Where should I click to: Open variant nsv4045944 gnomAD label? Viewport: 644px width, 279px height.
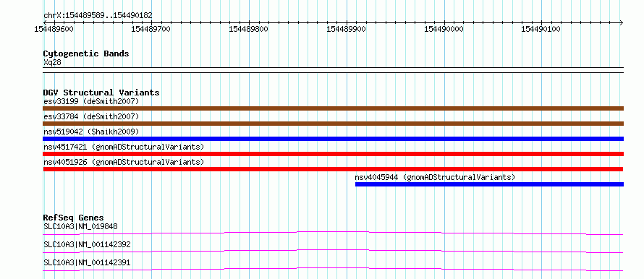click(435, 177)
